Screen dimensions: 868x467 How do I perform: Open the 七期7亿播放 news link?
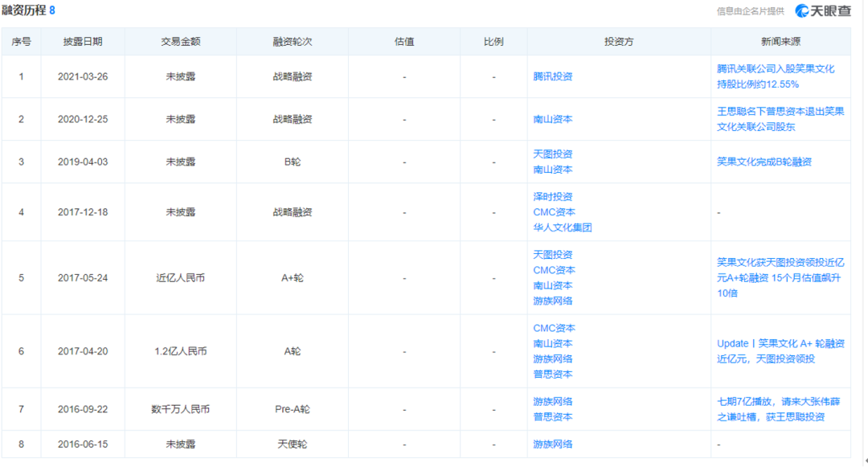click(778, 409)
